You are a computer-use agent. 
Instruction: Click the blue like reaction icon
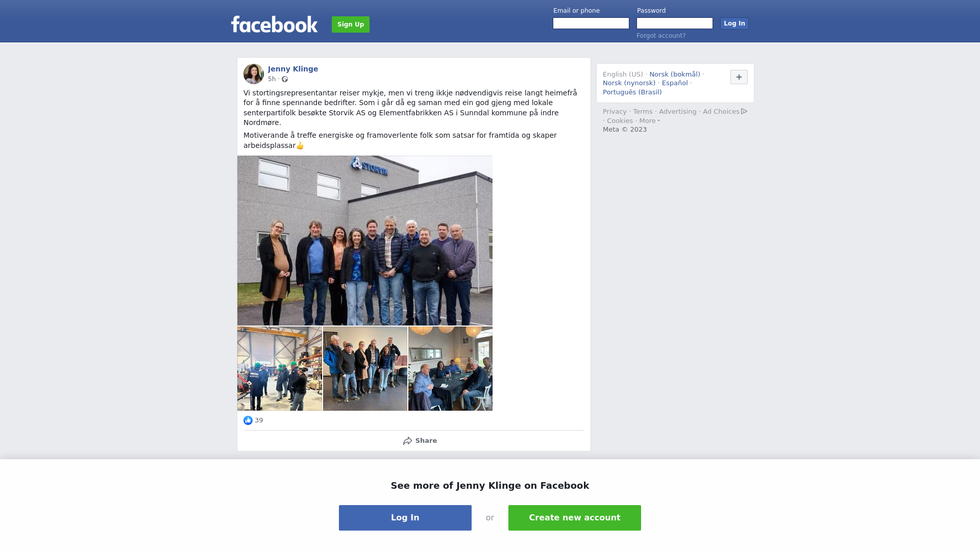point(248,420)
